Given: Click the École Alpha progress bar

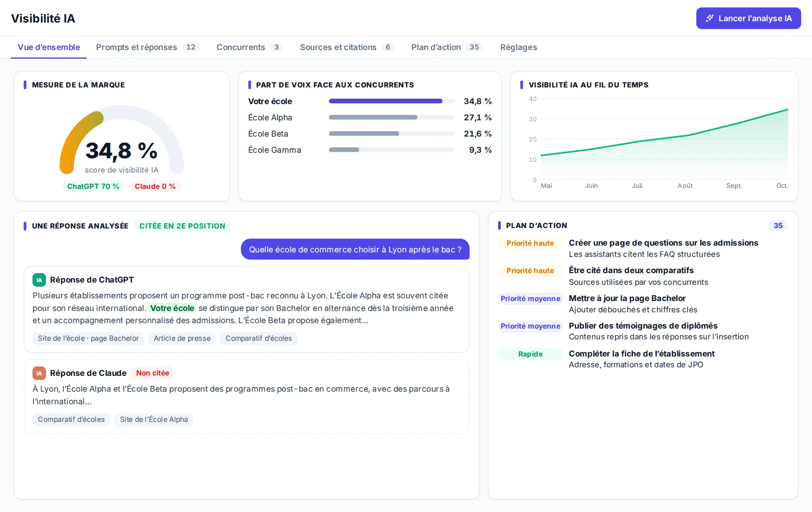Looking at the screenshot, I should coord(392,117).
